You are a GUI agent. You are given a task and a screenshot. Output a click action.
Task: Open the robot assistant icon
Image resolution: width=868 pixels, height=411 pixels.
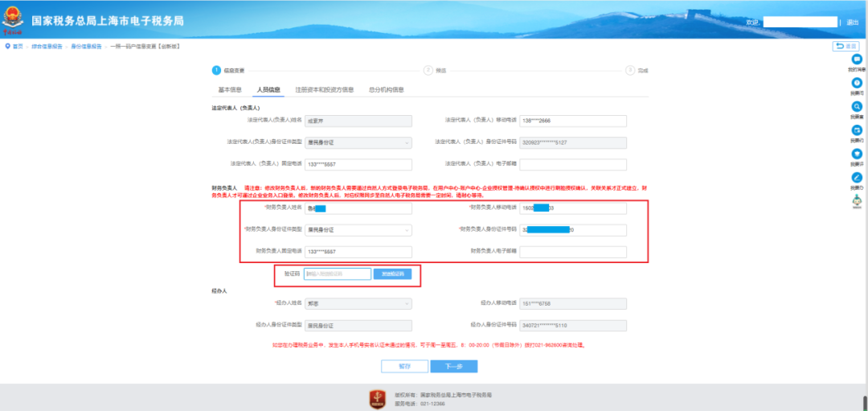[x=857, y=202]
